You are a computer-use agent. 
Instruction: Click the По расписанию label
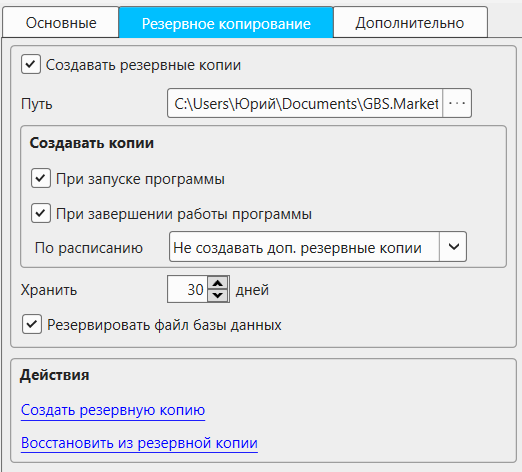[89, 248]
